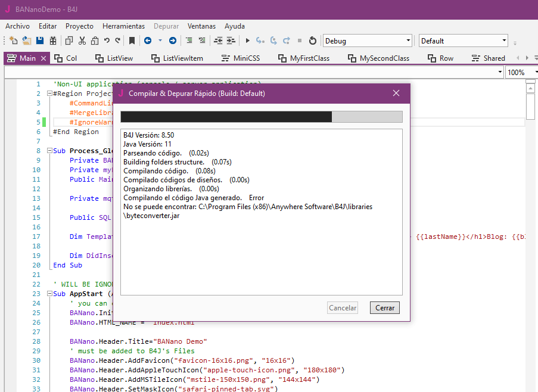Collapse Sub Process_Globals code block
Image resolution: width=538 pixels, height=392 pixels.
49,151
